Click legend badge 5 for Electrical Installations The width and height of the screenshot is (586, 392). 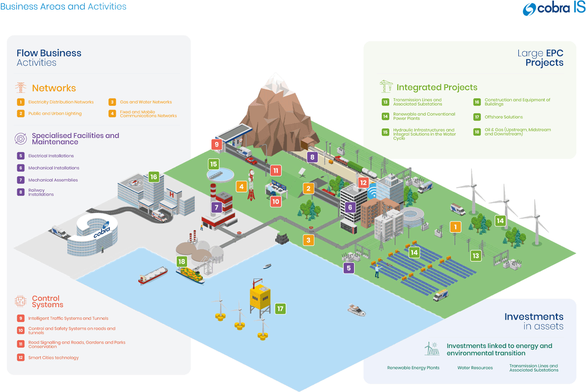(x=21, y=156)
